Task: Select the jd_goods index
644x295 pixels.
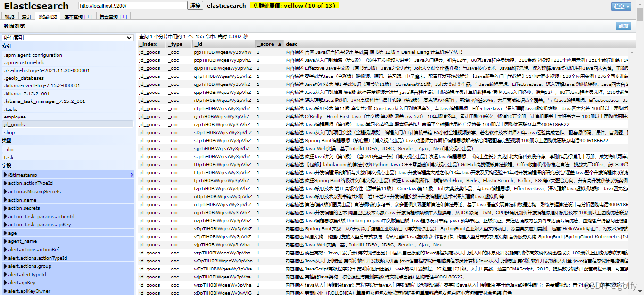Action: click(x=67, y=124)
